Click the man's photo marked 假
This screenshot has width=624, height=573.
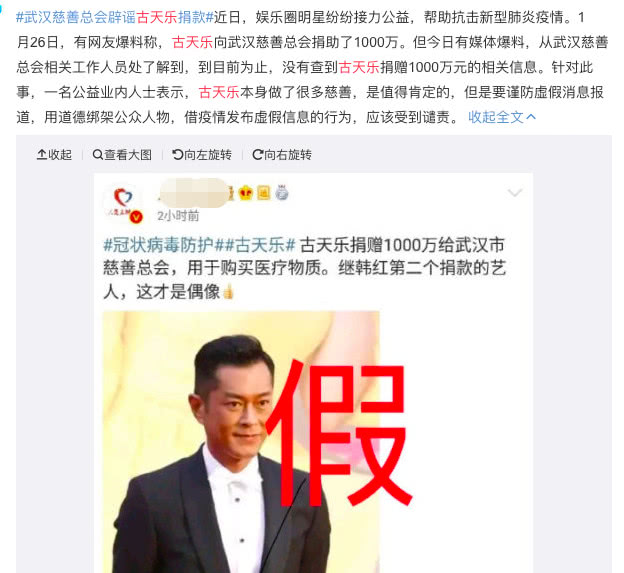click(241, 442)
